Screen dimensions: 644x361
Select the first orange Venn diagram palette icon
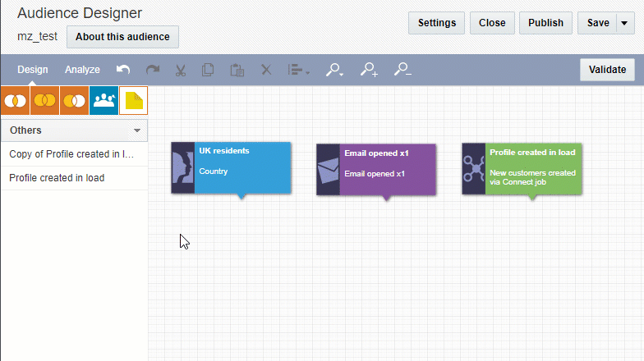pyautogui.click(x=15, y=100)
